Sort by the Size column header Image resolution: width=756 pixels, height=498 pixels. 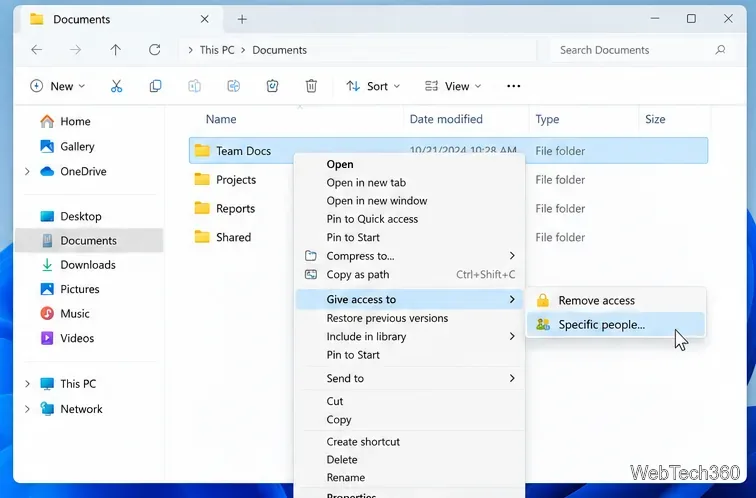click(655, 119)
